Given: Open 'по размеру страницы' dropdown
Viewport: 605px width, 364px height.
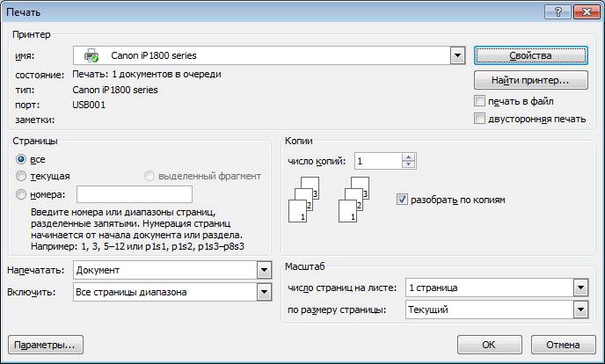Looking at the screenshot, I should point(579,309).
